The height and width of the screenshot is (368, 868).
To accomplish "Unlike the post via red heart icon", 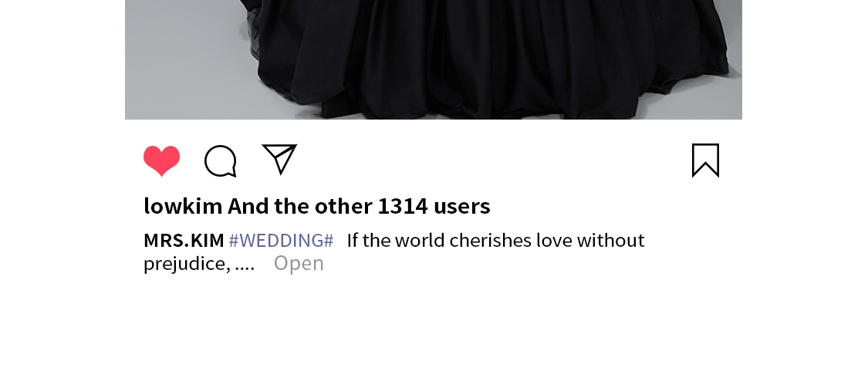I will click(162, 160).
